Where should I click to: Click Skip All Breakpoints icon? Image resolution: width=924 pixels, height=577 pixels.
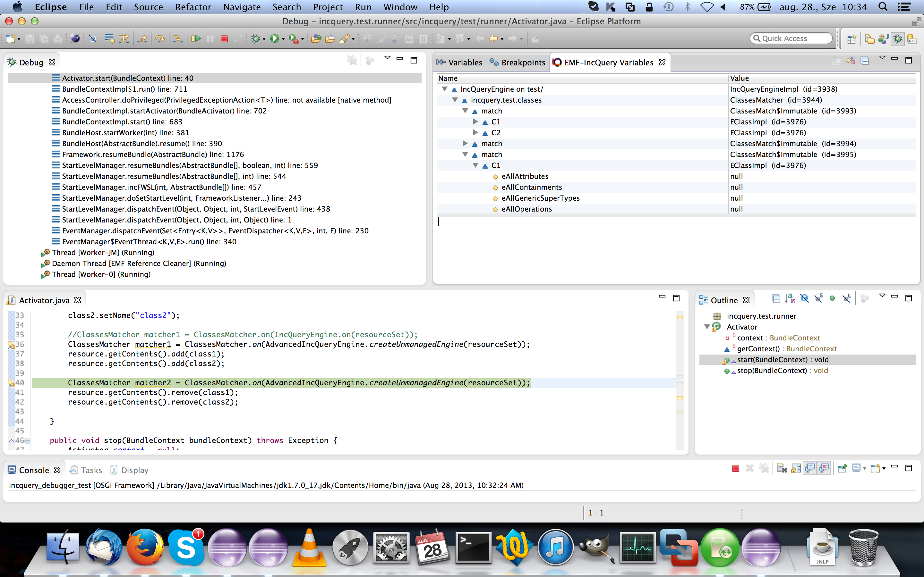92,38
